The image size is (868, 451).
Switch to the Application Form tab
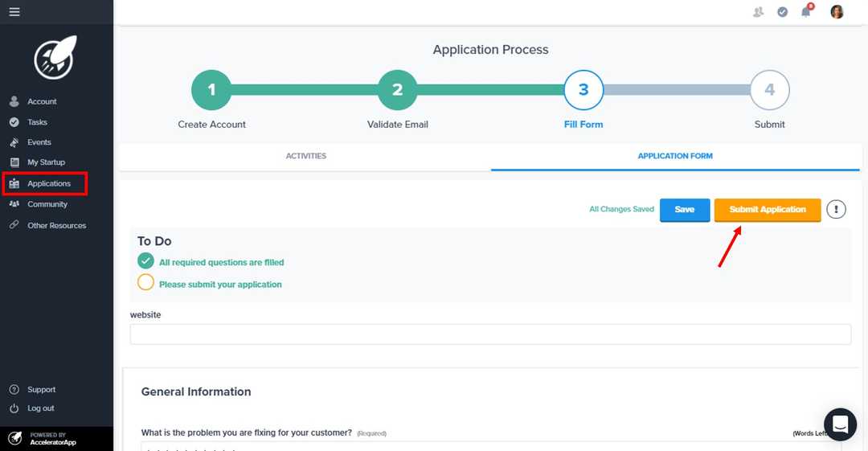(675, 156)
